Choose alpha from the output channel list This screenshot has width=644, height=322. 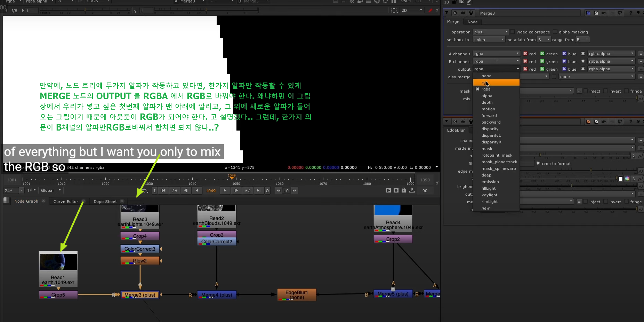coord(496,96)
